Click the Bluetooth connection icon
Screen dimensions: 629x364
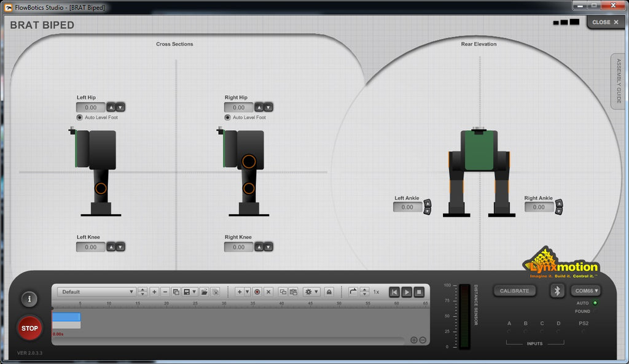pyautogui.click(x=557, y=291)
